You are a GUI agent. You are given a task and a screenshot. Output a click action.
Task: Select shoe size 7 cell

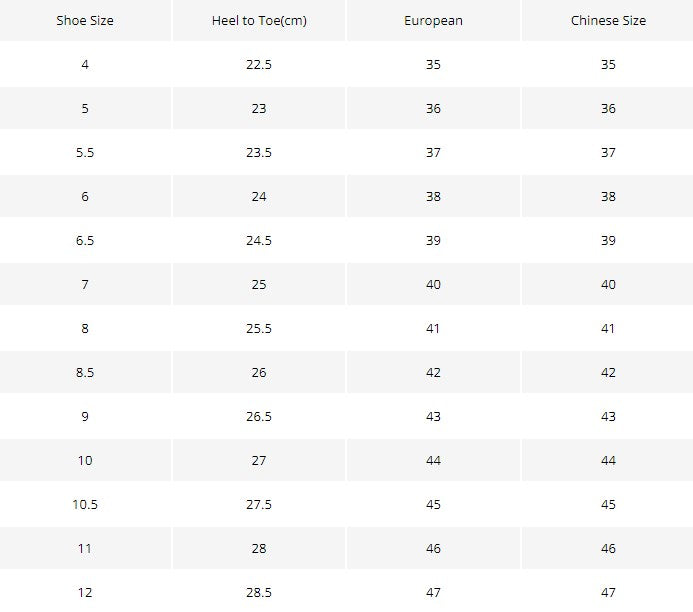(85, 284)
